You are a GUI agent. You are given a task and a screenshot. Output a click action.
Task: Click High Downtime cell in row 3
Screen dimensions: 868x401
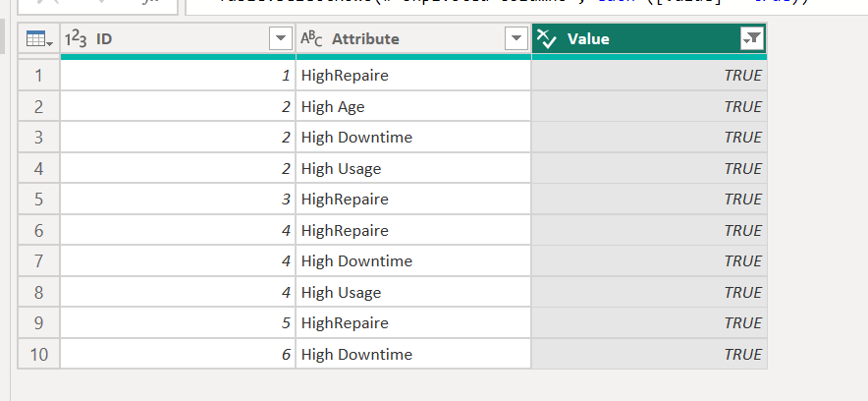pos(413,138)
